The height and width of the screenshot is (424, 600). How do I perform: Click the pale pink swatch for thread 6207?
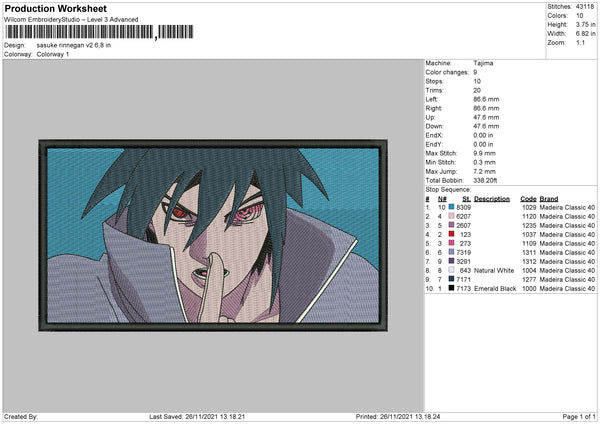pos(451,216)
